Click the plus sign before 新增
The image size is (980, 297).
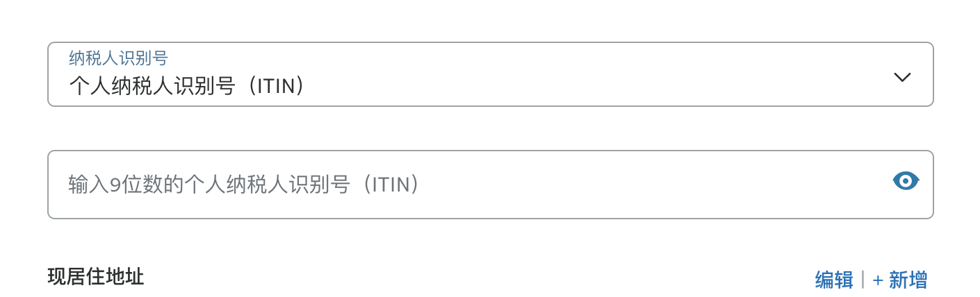coord(878,280)
